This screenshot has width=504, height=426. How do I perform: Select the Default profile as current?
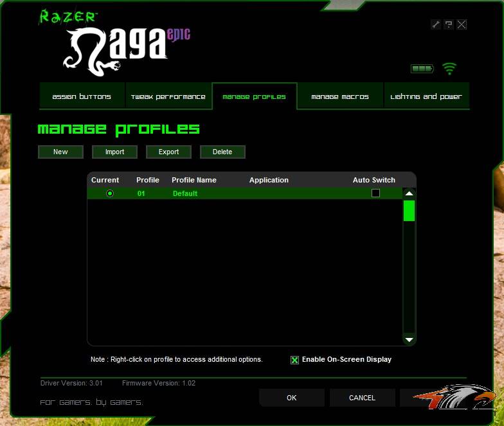pyautogui.click(x=110, y=193)
